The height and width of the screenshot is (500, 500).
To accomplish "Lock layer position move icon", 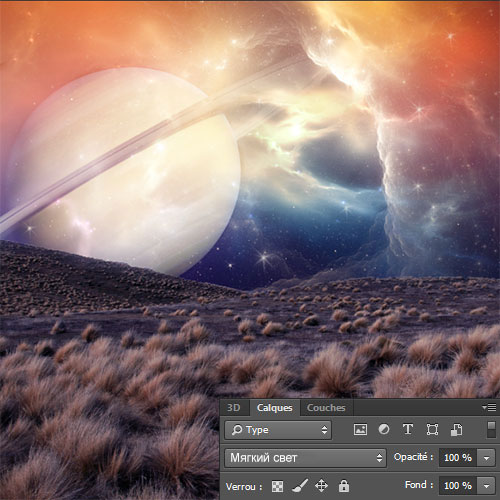I will coord(321,486).
